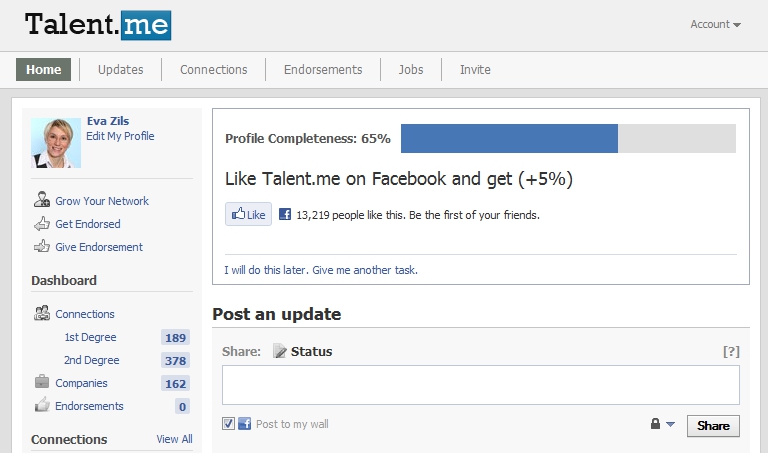
Task: Click the Facebook Like button
Action: point(248,214)
